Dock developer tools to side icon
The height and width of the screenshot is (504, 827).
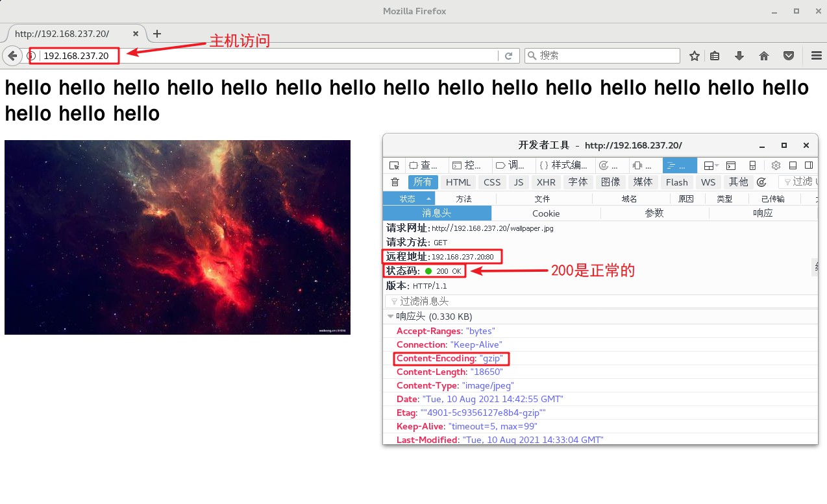[x=809, y=165]
